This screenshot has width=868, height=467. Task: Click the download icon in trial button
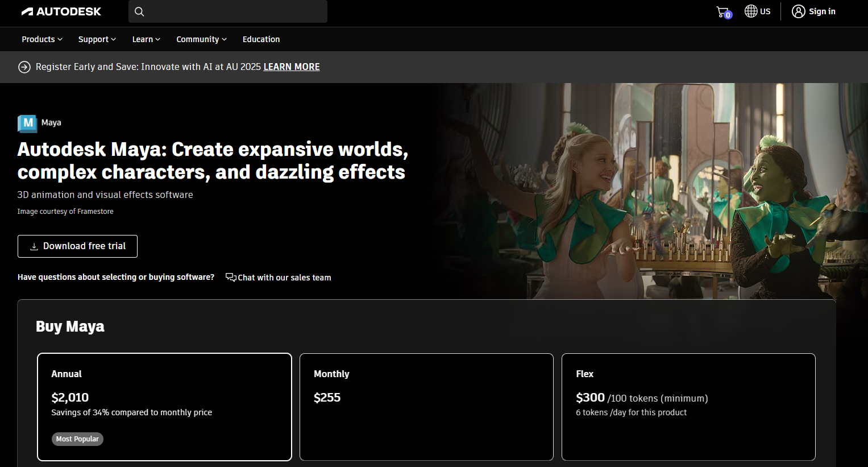34,246
